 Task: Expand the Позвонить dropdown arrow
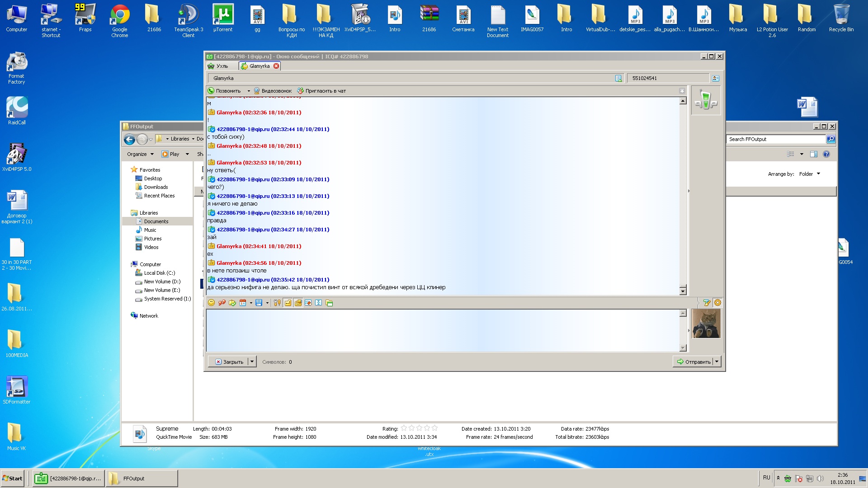click(x=248, y=91)
